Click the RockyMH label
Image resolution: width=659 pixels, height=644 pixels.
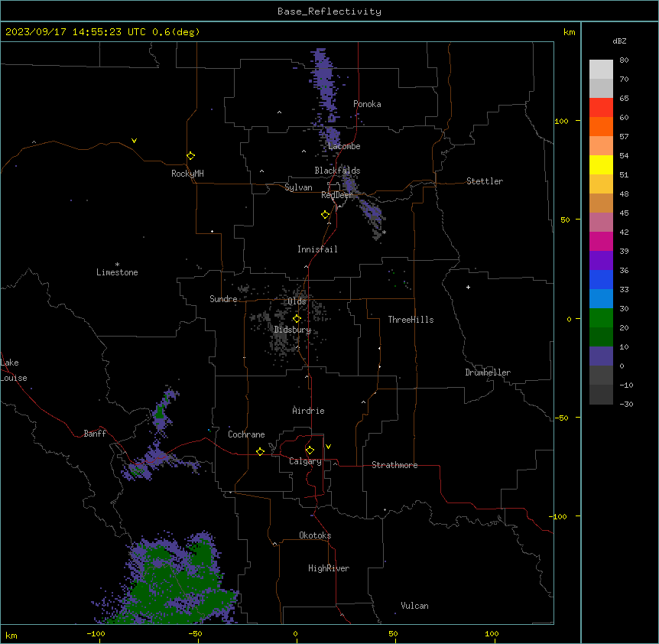187,174
